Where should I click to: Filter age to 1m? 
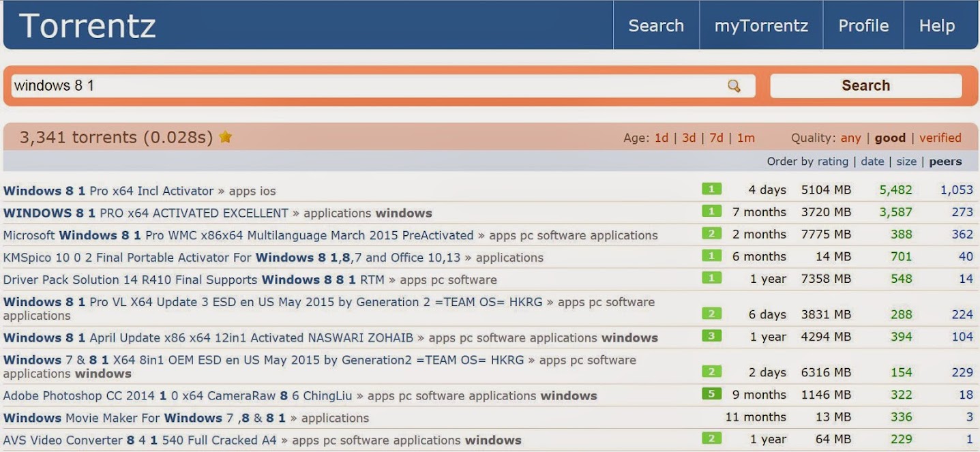tap(746, 138)
